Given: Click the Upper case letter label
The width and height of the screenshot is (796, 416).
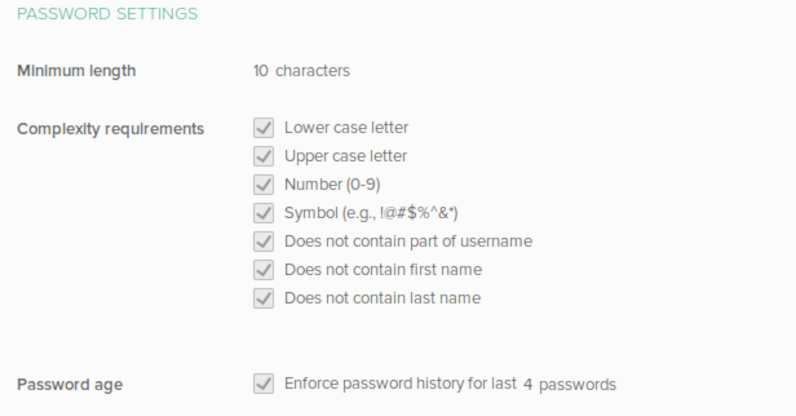Looking at the screenshot, I should tap(346, 156).
